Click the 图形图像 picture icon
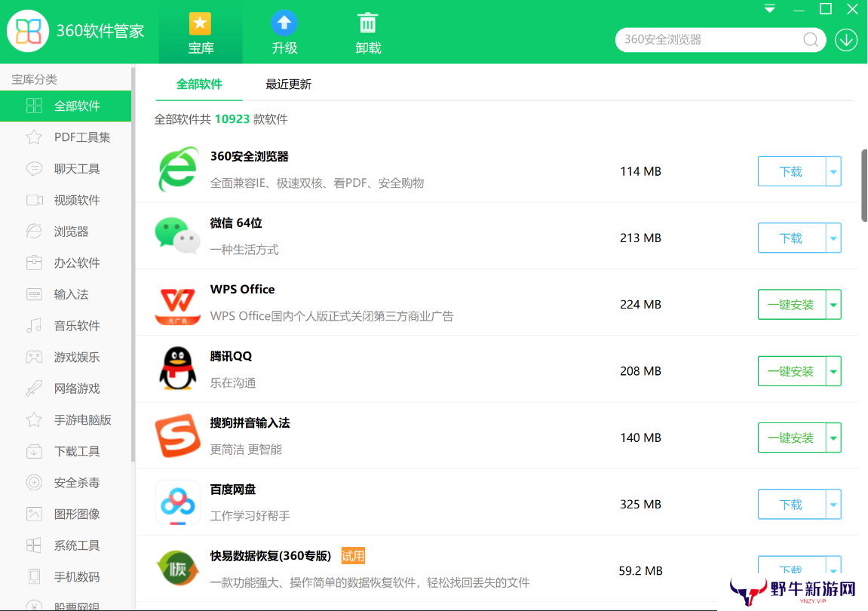868x611 pixels. [34, 514]
